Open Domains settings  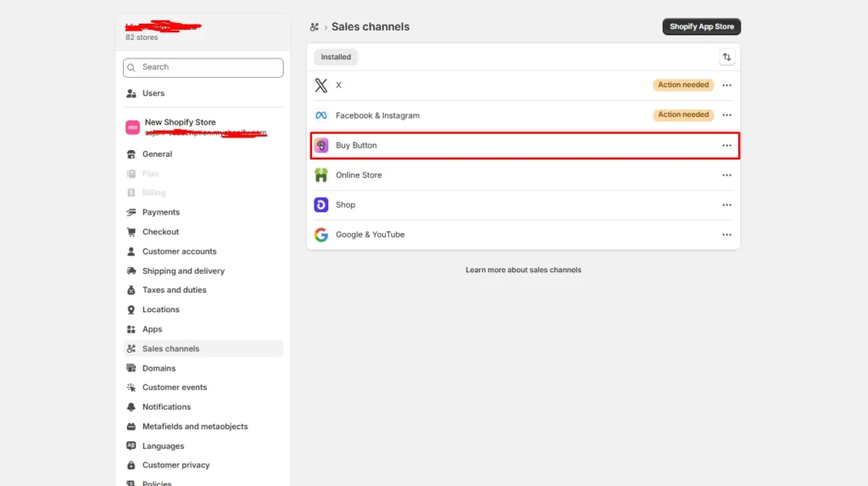203,368
